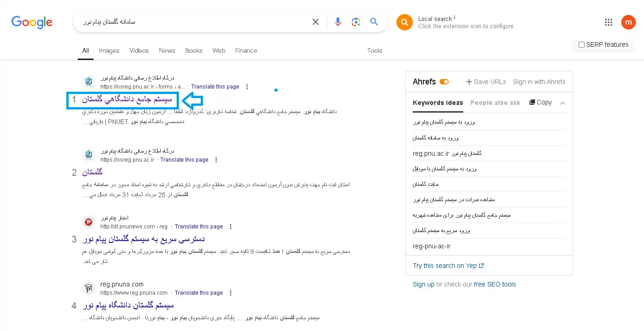644x331 pixels.
Task: Click Save URLs
Action: (x=486, y=82)
